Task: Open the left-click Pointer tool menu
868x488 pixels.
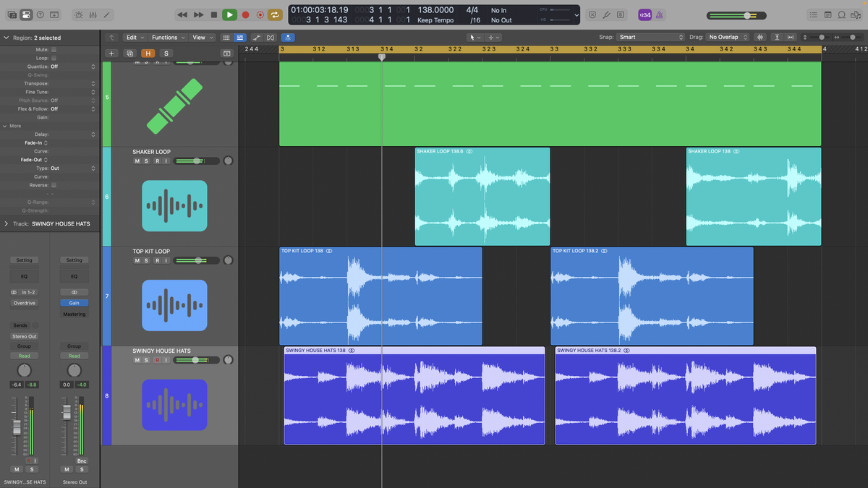Action: pos(474,38)
